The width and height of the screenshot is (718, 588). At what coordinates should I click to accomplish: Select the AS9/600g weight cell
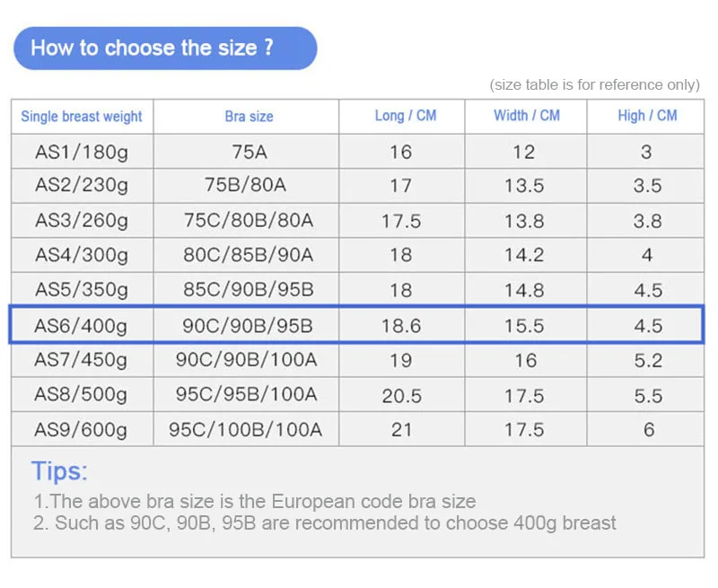82,429
